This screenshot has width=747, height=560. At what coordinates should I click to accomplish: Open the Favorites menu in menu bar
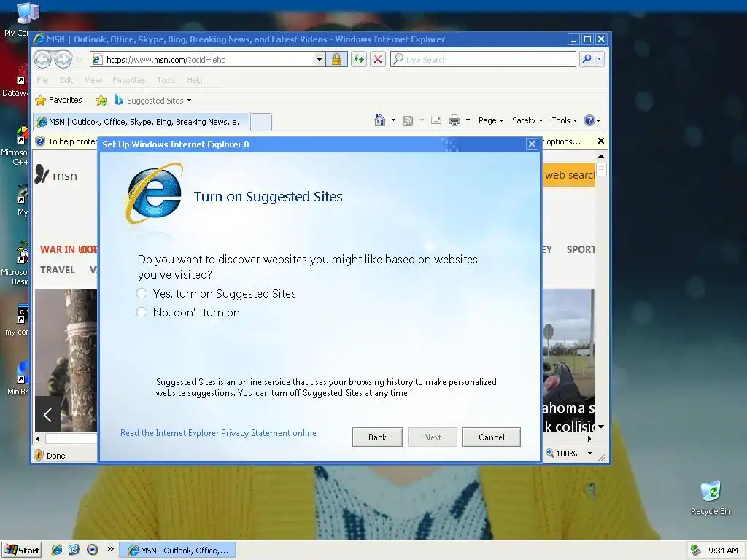tap(129, 80)
